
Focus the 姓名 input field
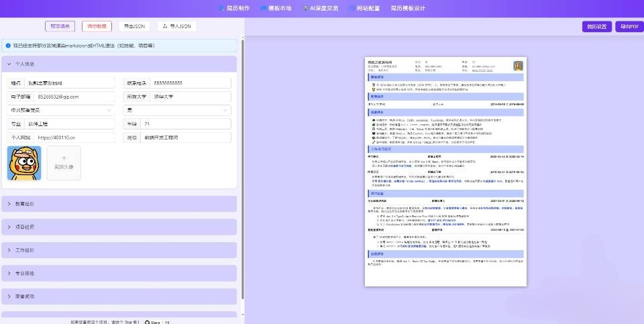[69, 83]
